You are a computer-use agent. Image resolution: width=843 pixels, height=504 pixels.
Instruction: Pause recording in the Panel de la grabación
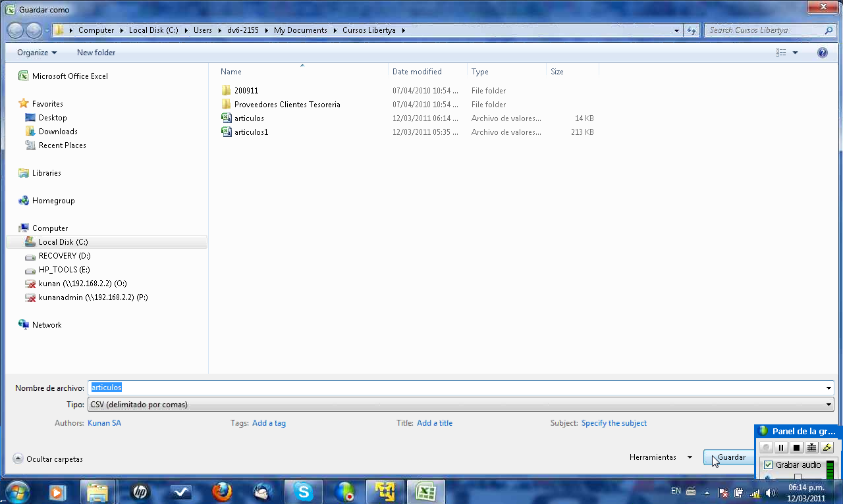click(781, 448)
